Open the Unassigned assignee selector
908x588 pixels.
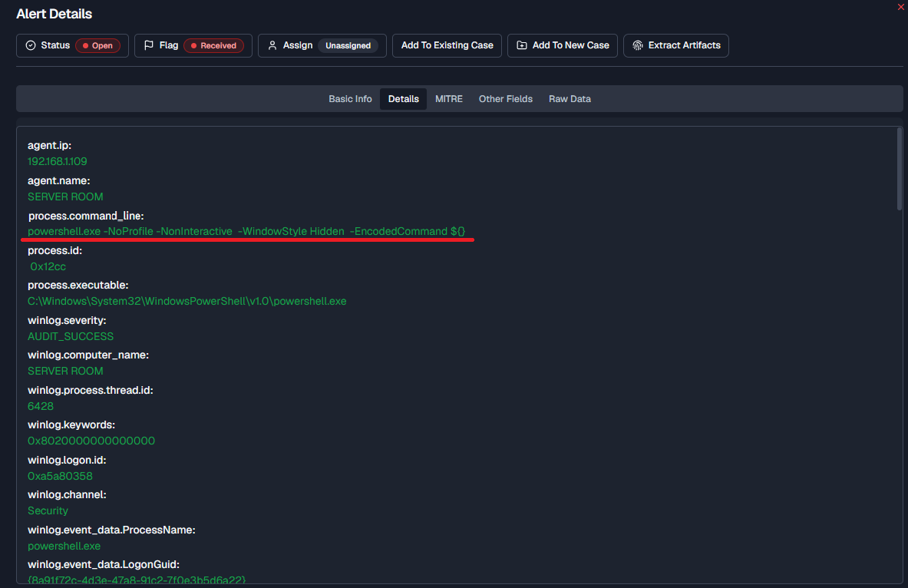tap(348, 46)
